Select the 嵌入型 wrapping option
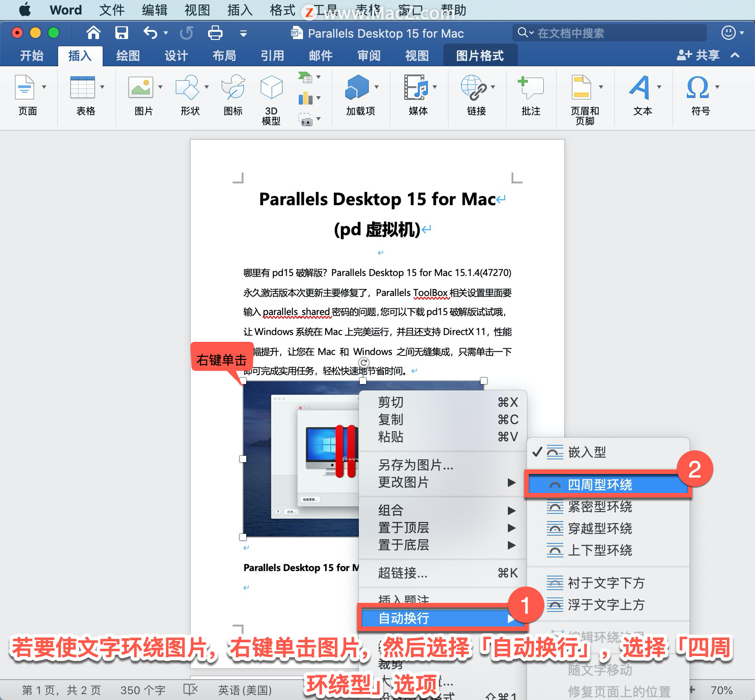The width and height of the screenshot is (755, 700). point(608,452)
